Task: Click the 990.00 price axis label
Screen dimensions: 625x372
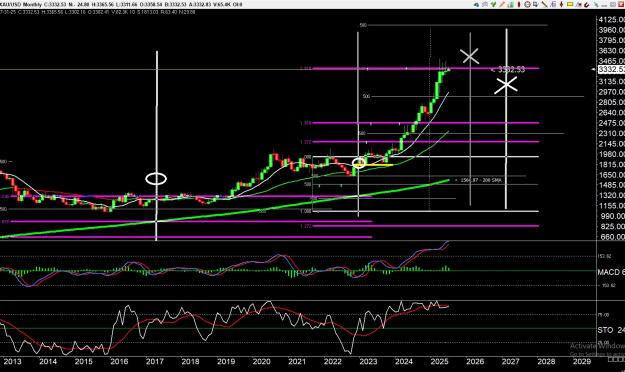Action: pyautogui.click(x=611, y=216)
